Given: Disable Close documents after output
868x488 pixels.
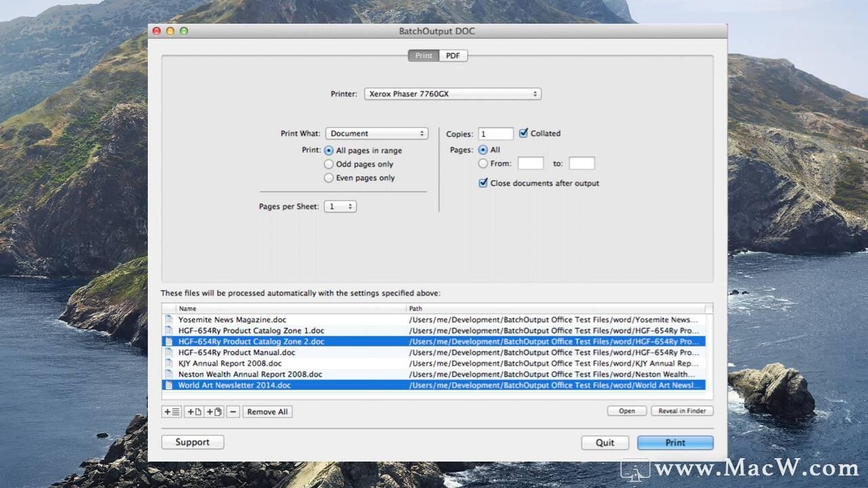Looking at the screenshot, I should (x=483, y=182).
